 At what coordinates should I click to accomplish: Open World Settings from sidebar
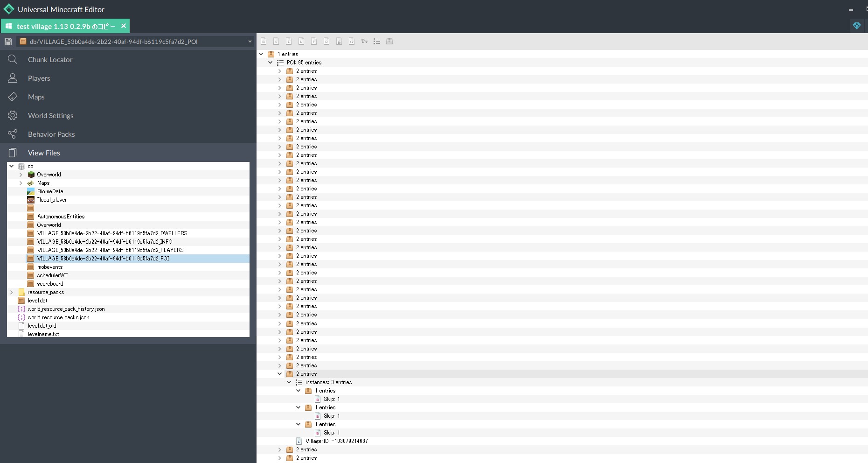coord(50,116)
